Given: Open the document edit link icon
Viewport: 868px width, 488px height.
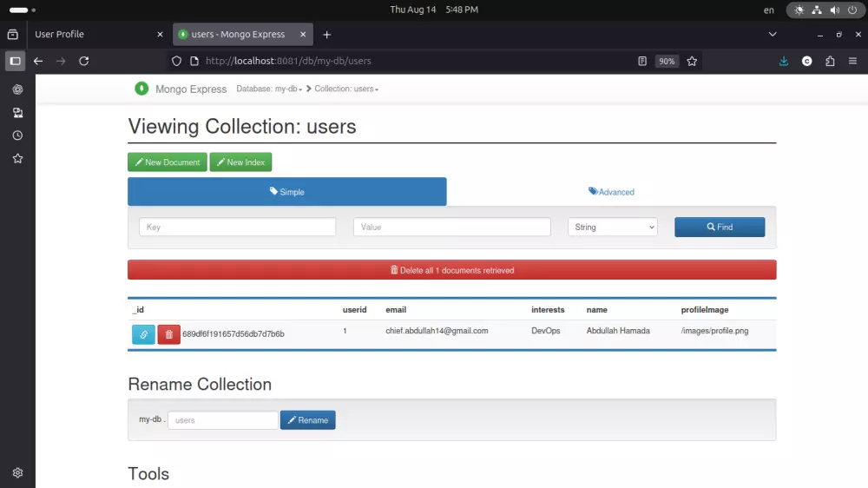Looking at the screenshot, I should tap(143, 334).
